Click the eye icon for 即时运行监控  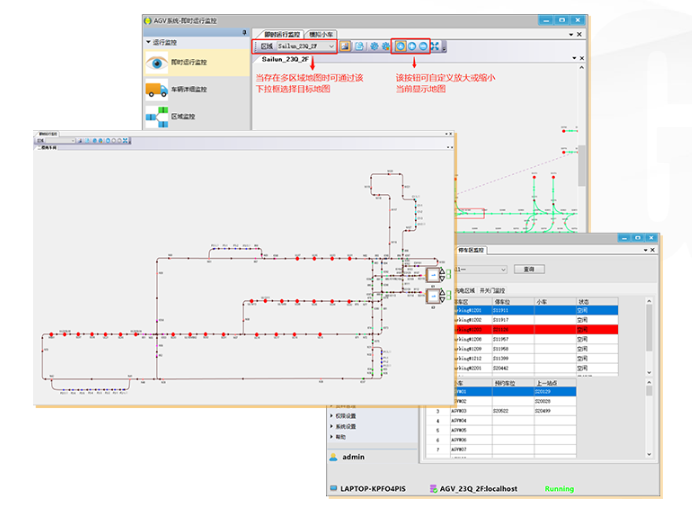click(157, 63)
